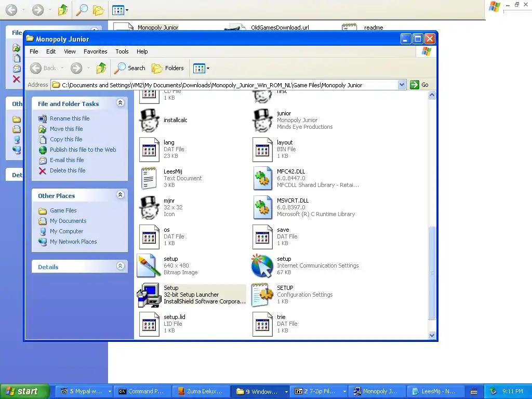Click the Go button beside address bar
Screen dimensions: 532x399
[x=419, y=85]
